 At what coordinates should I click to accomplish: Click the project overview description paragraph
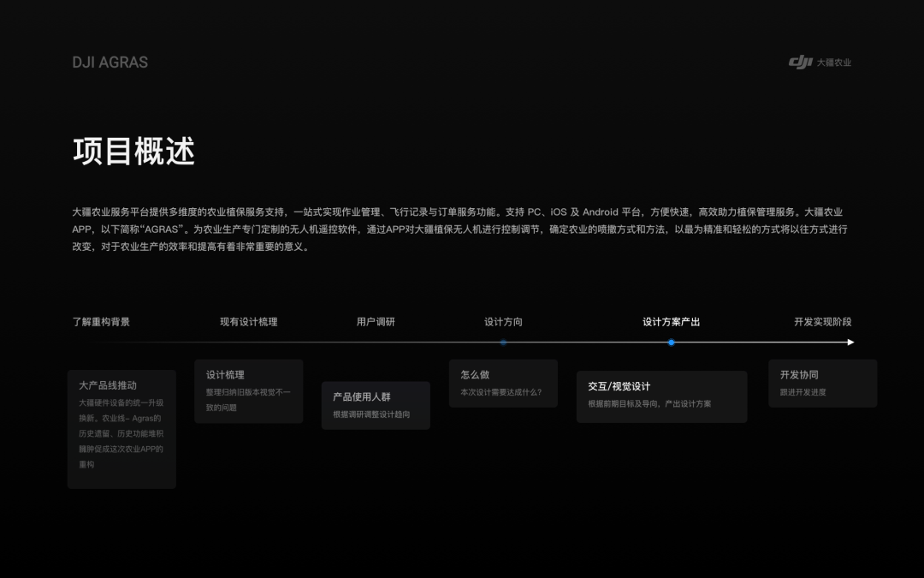pos(459,229)
